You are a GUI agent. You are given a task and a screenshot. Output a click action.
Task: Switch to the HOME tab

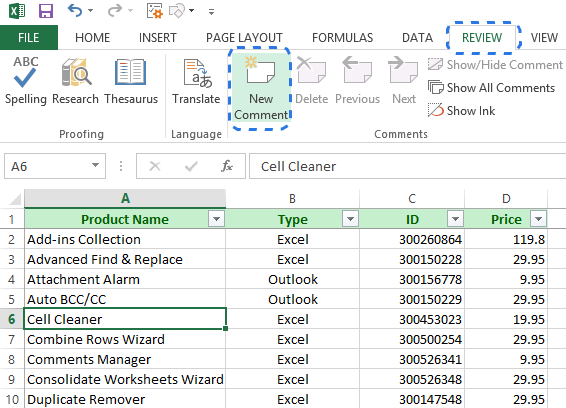tap(92, 38)
